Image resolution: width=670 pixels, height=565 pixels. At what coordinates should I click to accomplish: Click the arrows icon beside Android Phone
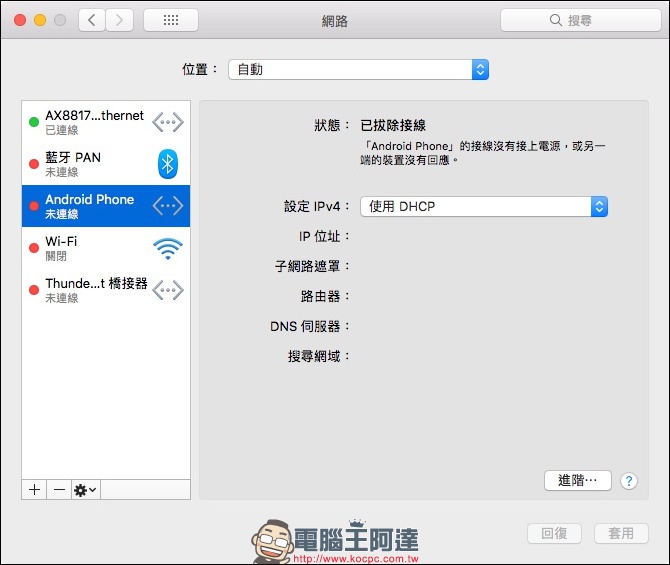(x=168, y=206)
